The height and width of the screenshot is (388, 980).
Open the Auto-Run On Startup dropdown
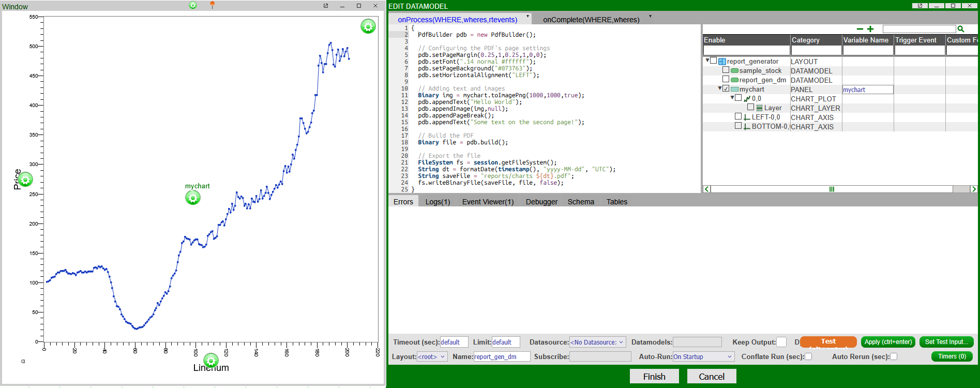point(703,356)
